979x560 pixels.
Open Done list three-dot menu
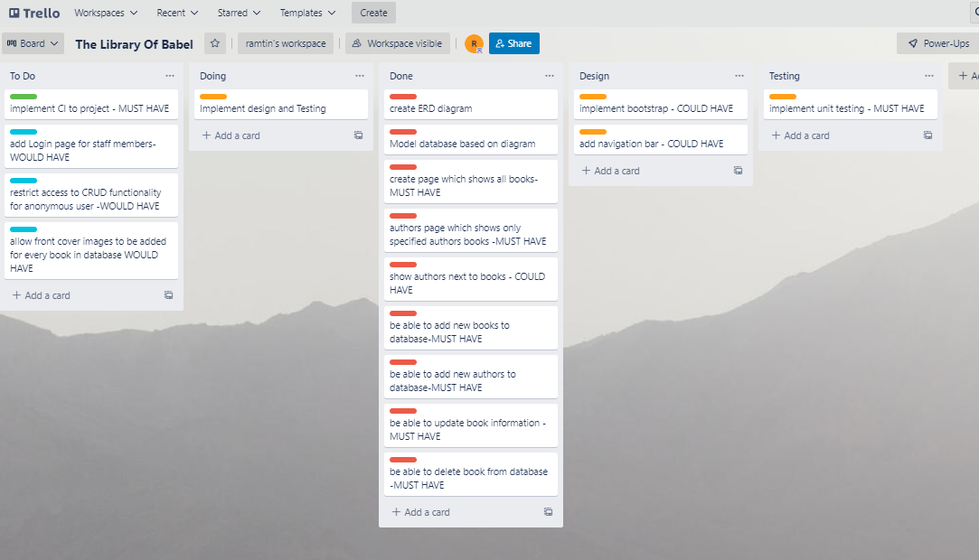(x=550, y=76)
